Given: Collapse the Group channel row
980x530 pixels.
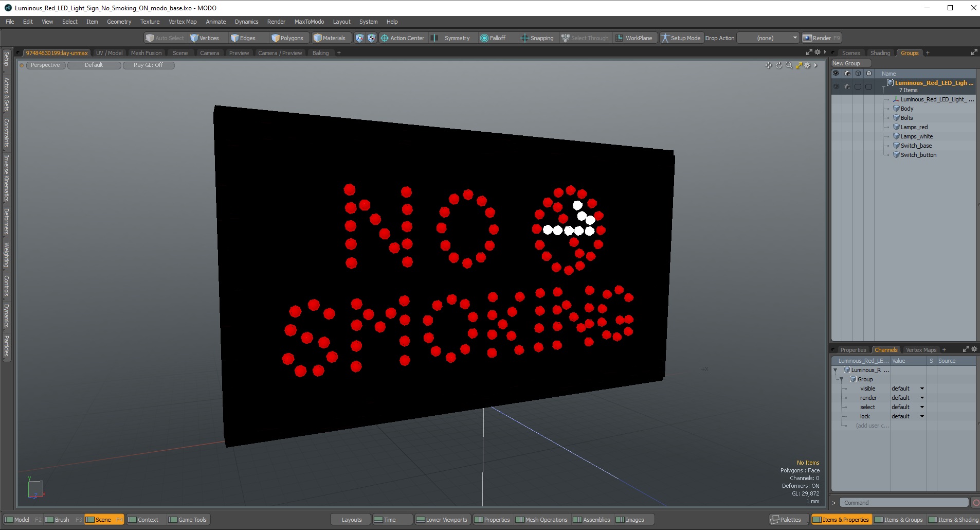Looking at the screenshot, I should tap(842, 379).
